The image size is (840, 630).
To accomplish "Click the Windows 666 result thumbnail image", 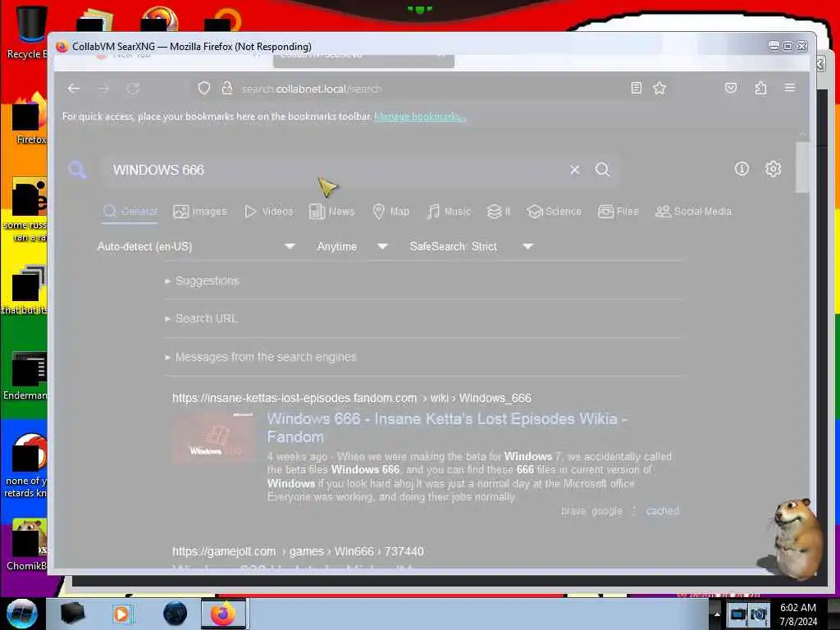I will click(x=213, y=437).
